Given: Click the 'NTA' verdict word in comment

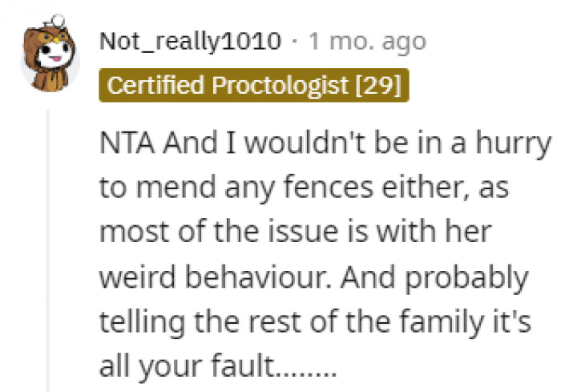Looking at the screenshot, I should point(127,143).
